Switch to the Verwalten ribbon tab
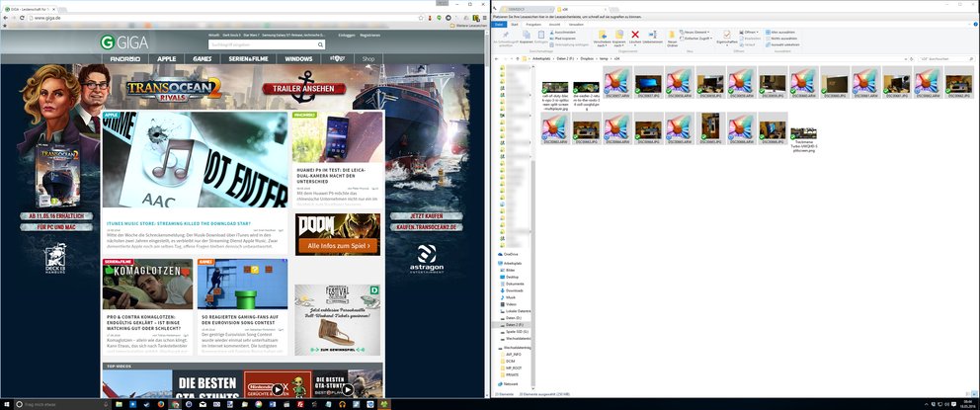Screen dimensions: 980x410 [576, 24]
